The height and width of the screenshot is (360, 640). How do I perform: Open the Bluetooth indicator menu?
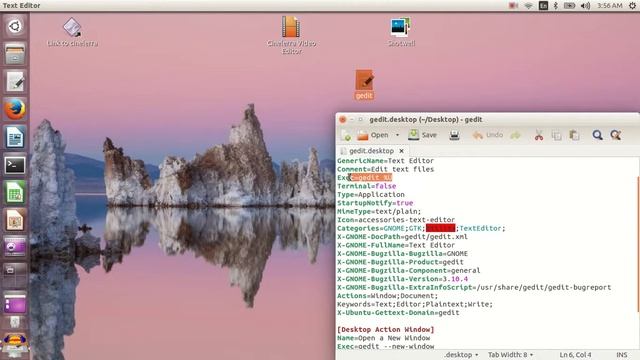556,6
